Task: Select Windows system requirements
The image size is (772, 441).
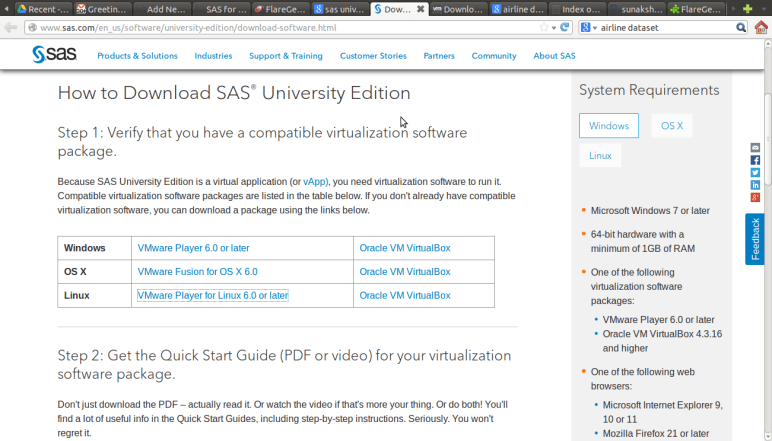Action: coord(609,126)
